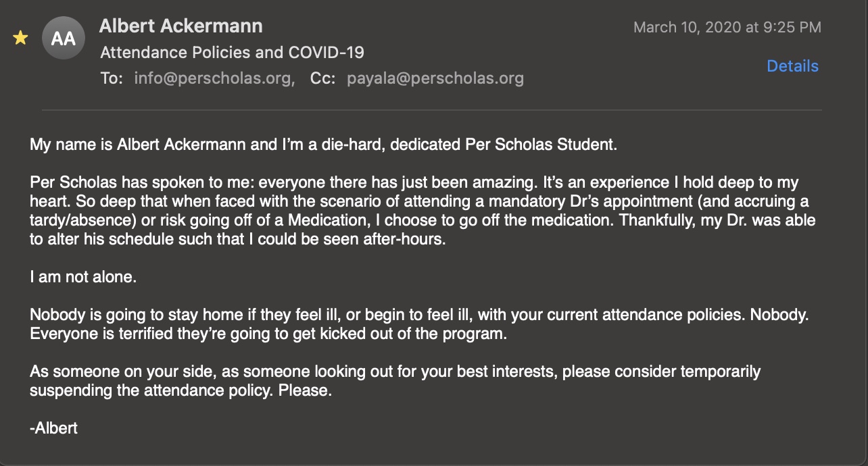This screenshot has height=466, width=868.
Task: Select the payala@perscholas.org Cc address
Action: click(435, 78)
